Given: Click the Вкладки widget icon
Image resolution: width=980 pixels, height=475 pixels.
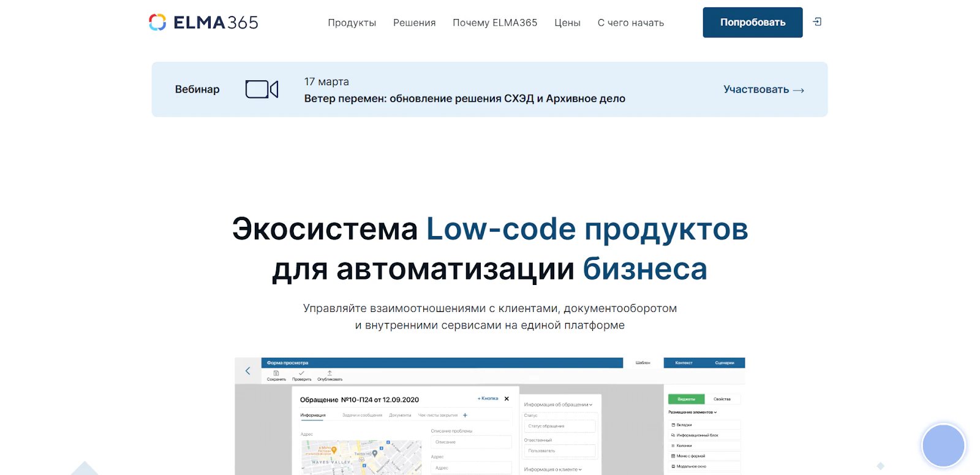Looking at the screenshot, I should click(x=673, y=425).
